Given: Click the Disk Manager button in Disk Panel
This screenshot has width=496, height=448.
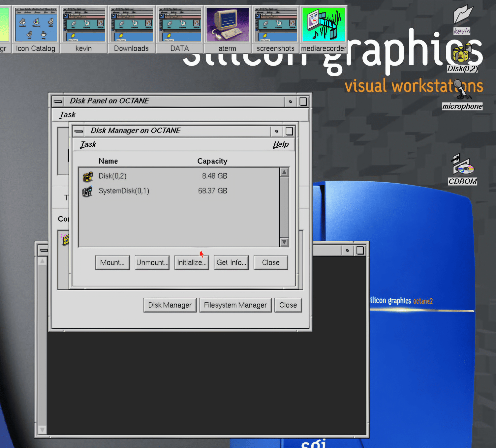Looking at the screenshot, I should 170,305.
